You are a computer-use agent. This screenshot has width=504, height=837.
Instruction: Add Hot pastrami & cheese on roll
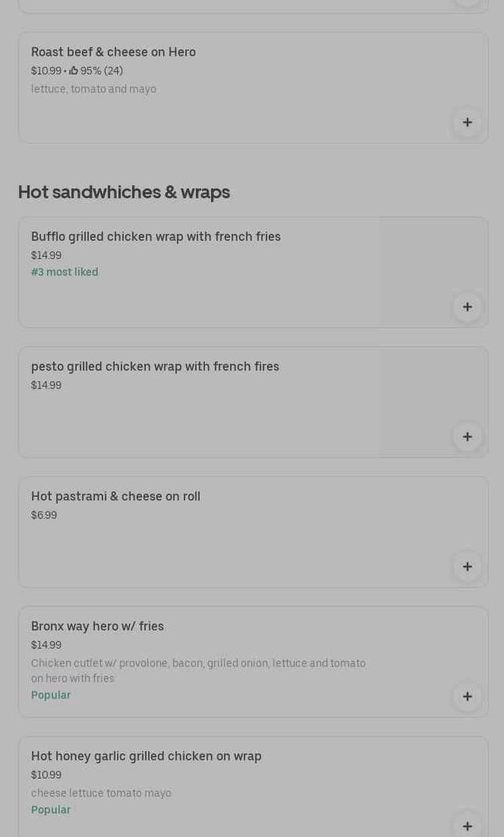(467, 567)
